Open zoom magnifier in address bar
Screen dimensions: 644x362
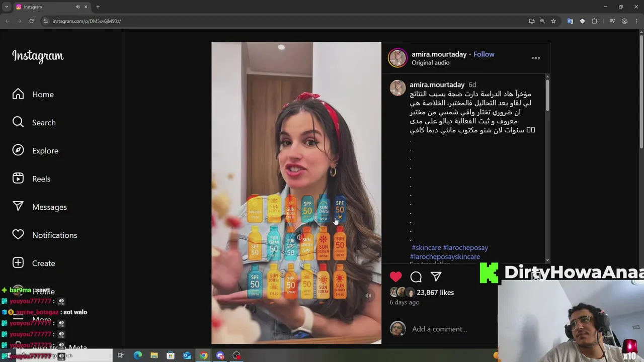[542, 21]
